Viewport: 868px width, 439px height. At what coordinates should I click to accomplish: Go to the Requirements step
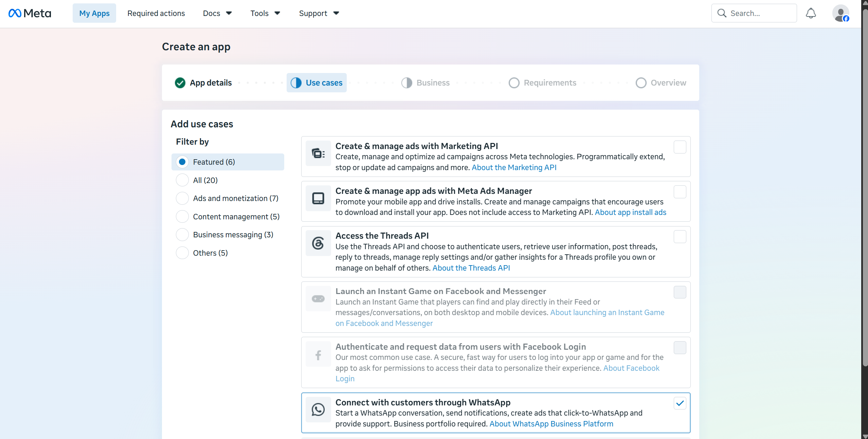542,83
